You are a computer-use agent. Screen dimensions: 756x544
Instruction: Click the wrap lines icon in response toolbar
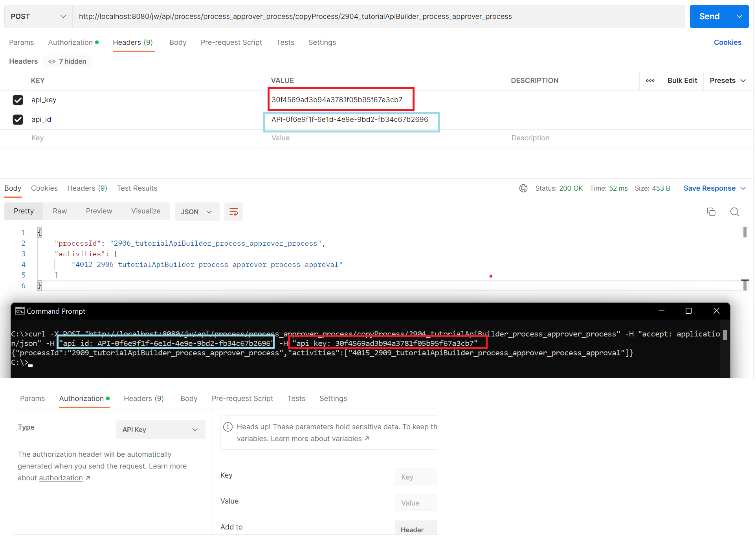(x=233, y=212)
